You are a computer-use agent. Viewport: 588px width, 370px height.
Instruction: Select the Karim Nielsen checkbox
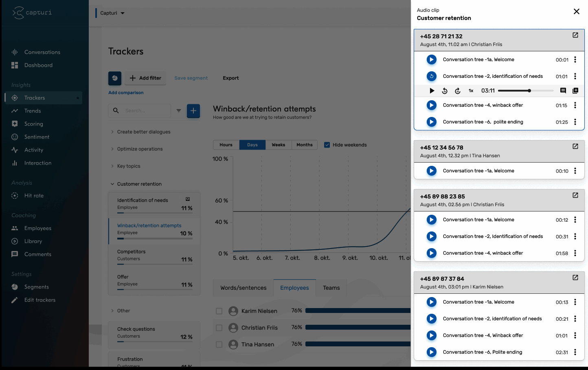(x=219, y=311)
